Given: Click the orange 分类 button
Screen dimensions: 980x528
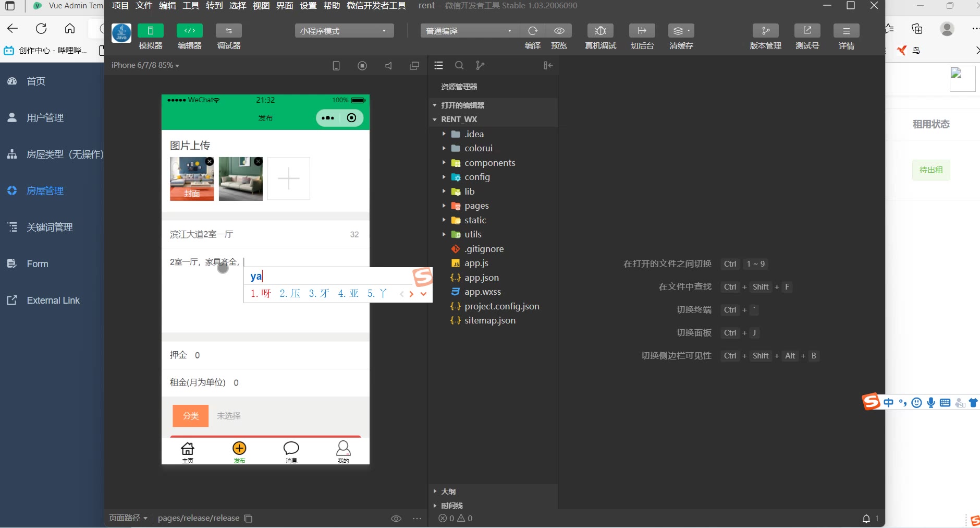Looking at the screenshot, I should coord(191,416).
